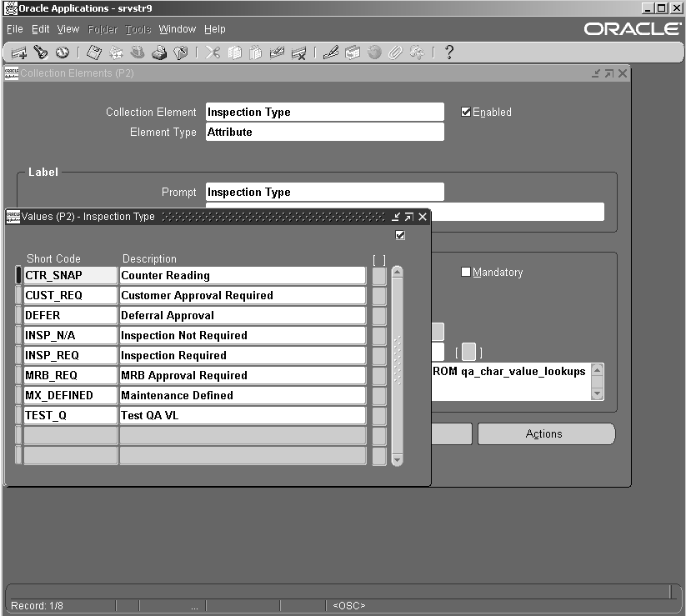686x616 pixels.
Task: Click the Maintenance Defined description cell
Action: point(243,395)
